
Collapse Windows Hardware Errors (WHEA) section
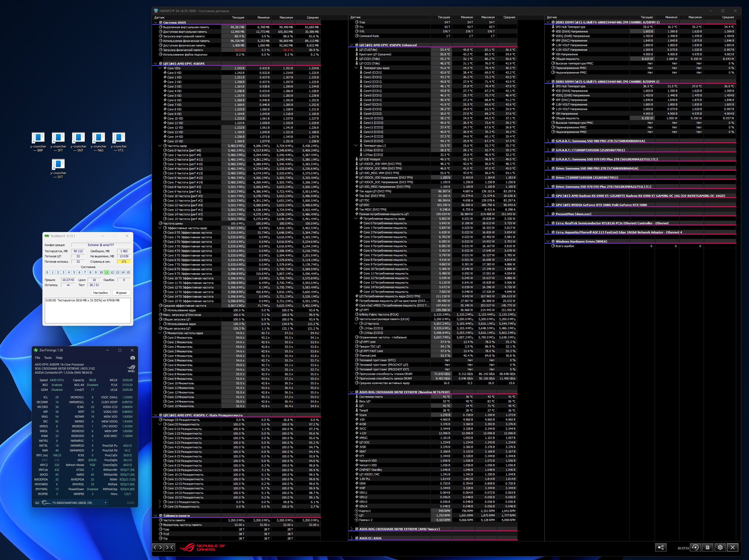(x=548, y=241)
